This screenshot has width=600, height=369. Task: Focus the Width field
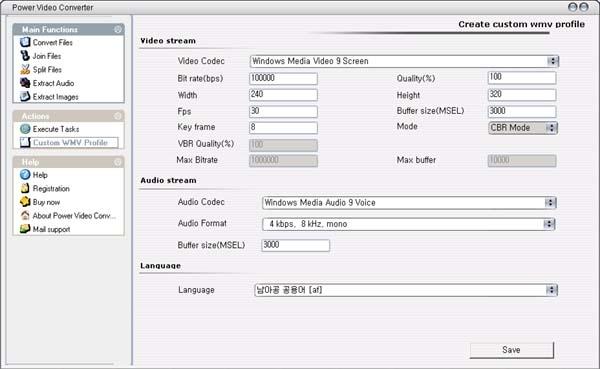[x=283, y=95]
